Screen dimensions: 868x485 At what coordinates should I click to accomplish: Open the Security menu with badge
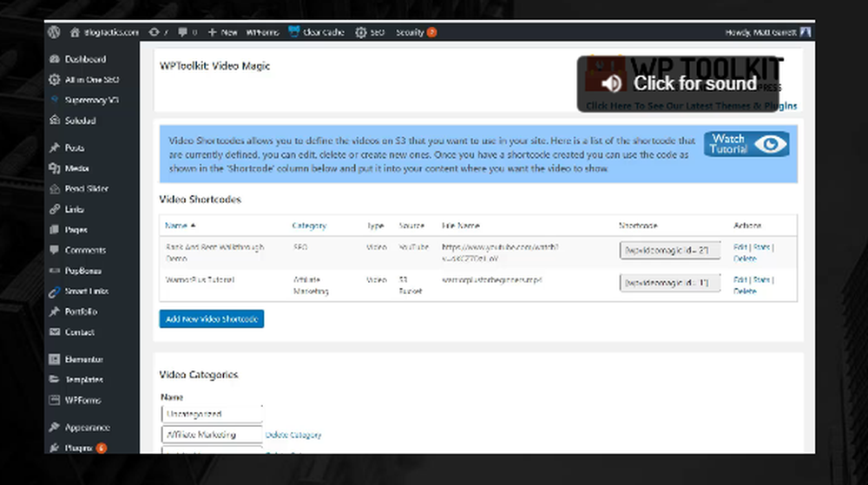point(417,33)
